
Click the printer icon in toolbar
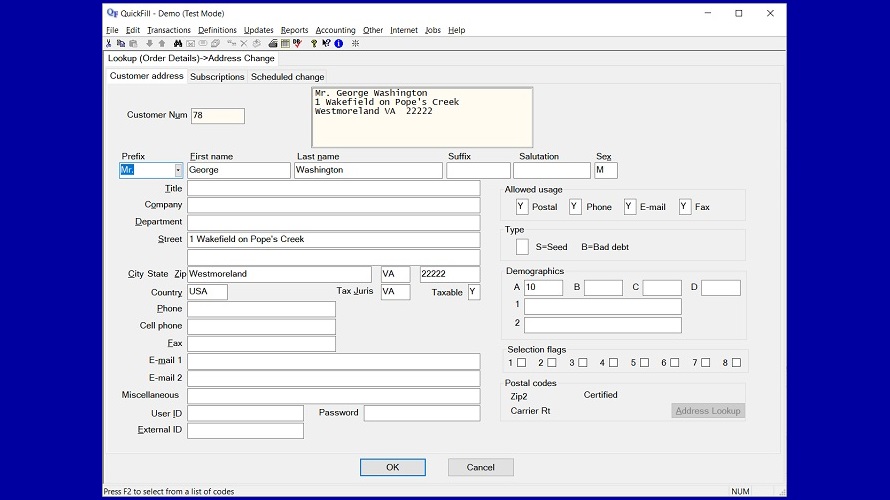pos(273,43)
